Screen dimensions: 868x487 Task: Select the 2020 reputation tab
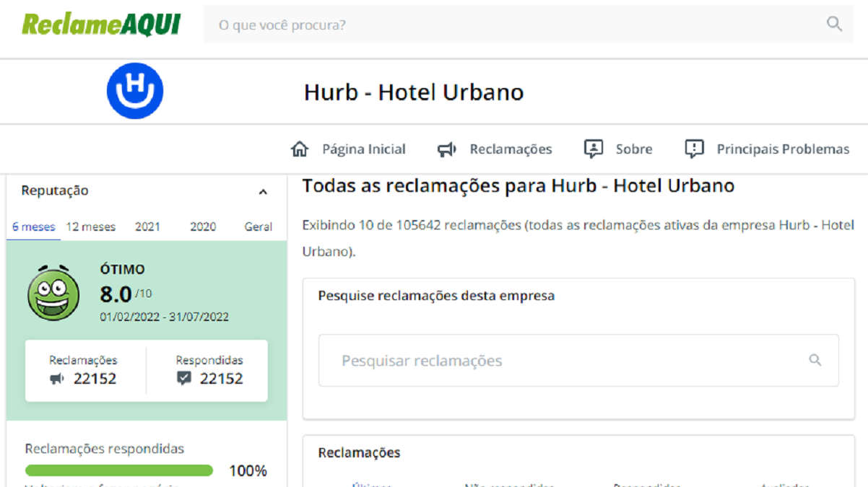pos(203,227)
